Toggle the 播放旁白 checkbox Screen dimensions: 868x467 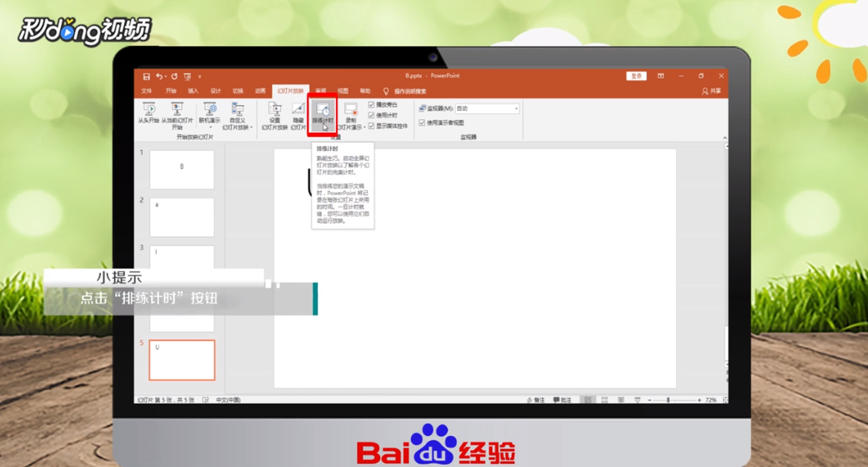371,105
